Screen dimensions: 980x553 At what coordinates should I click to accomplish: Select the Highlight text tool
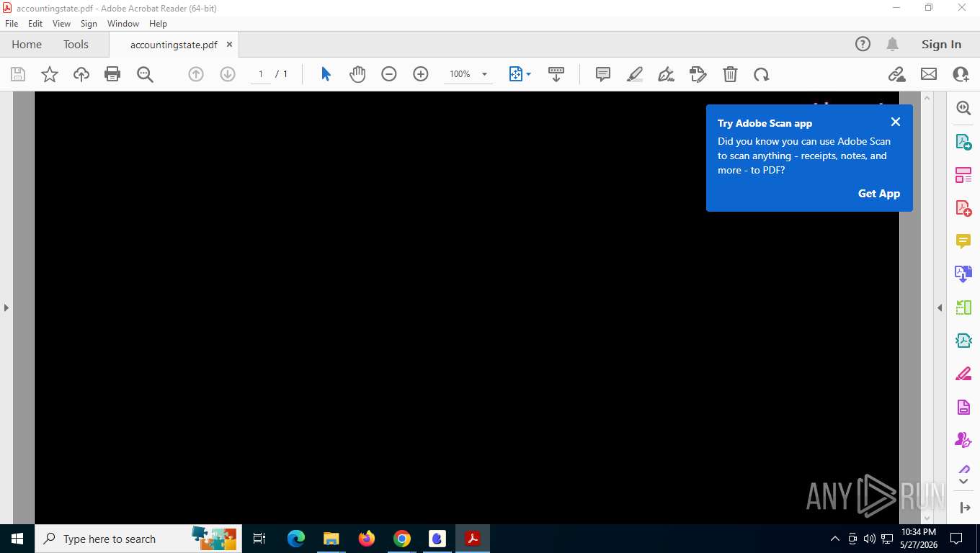[x=635, y=74]
